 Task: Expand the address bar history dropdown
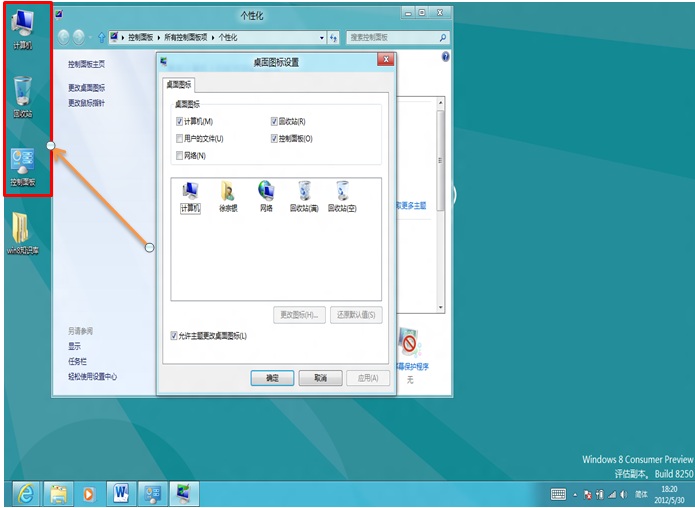[x=322, y=38]
